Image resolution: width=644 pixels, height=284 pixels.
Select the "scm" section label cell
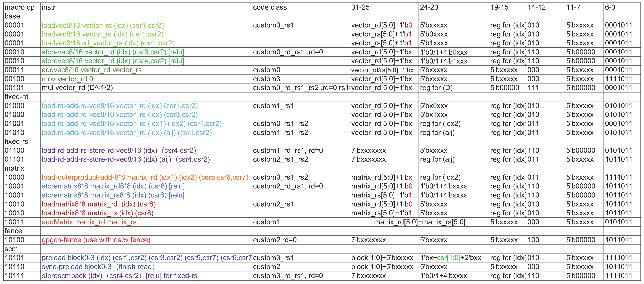tap(11, 249)
